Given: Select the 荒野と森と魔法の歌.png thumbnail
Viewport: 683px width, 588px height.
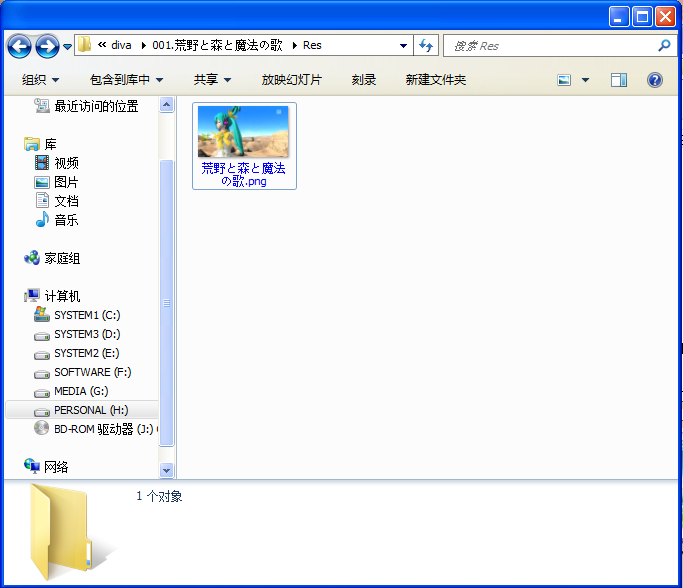Looking at the screenshot, I should point(243,131).
